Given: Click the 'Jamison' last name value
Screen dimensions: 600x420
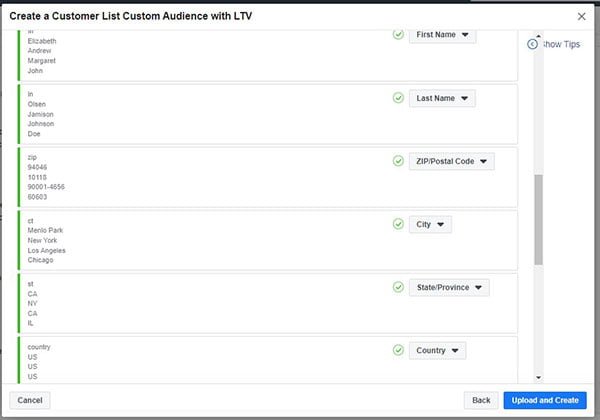Looking at the screenshot, I should 40,114.
